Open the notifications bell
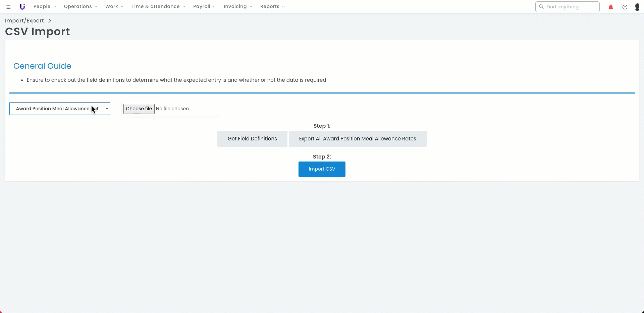The image size is (644, 313). coord(610,7)
